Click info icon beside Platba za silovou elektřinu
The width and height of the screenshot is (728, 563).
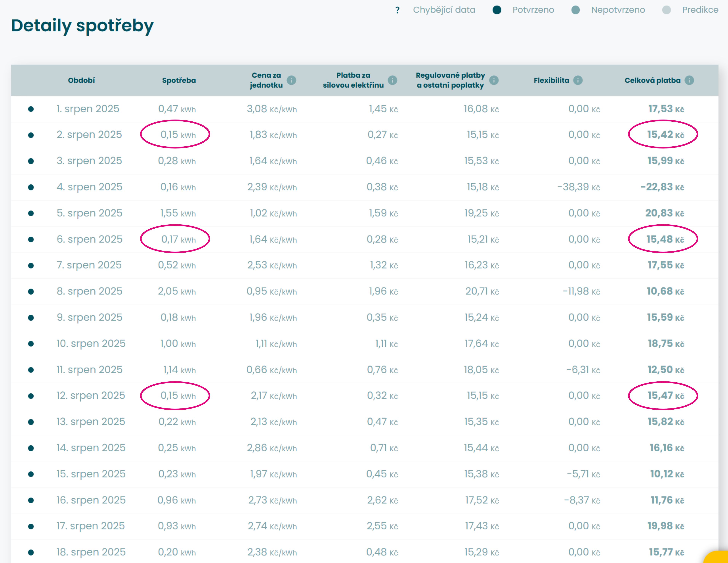pyautogui.click(x=392, y=80)
